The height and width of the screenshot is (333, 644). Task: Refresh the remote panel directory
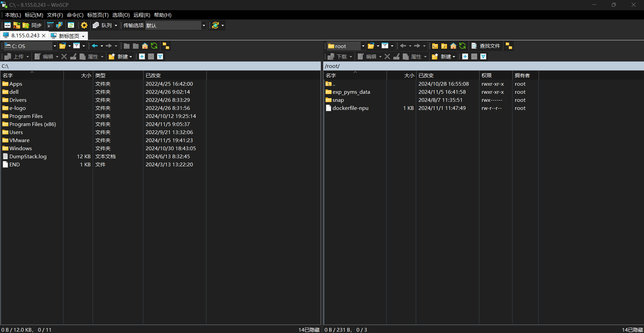pyautogui.click(x=462, y=46)
